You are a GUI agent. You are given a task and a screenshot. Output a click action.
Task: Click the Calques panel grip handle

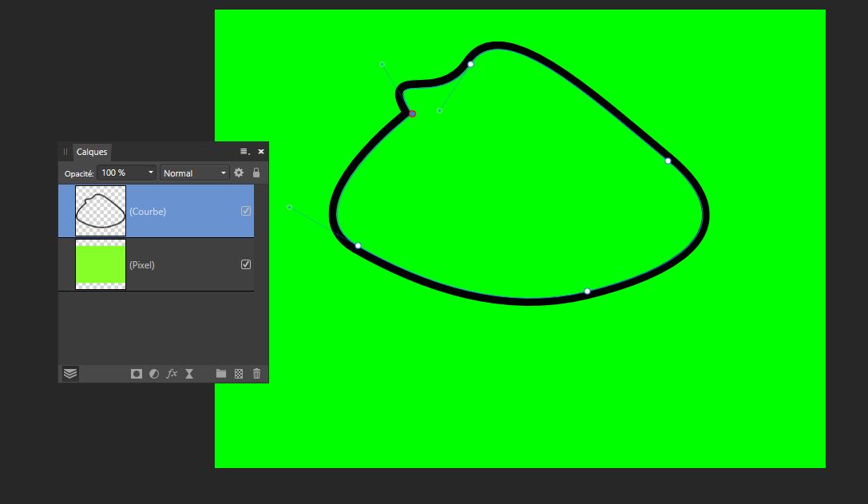tap(65, 152)
